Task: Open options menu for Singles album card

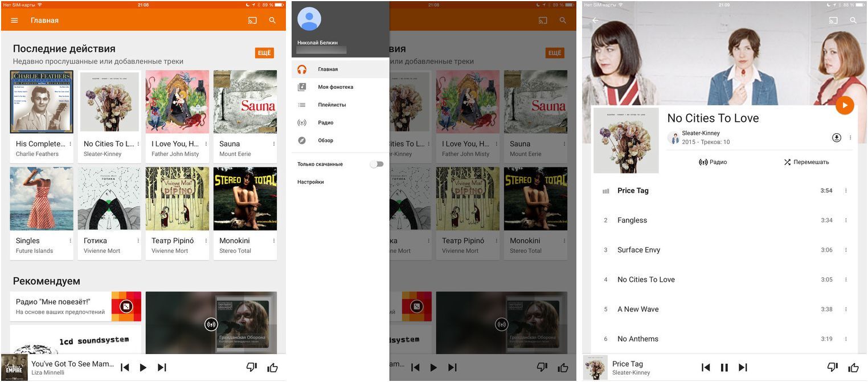Action: 71,241
